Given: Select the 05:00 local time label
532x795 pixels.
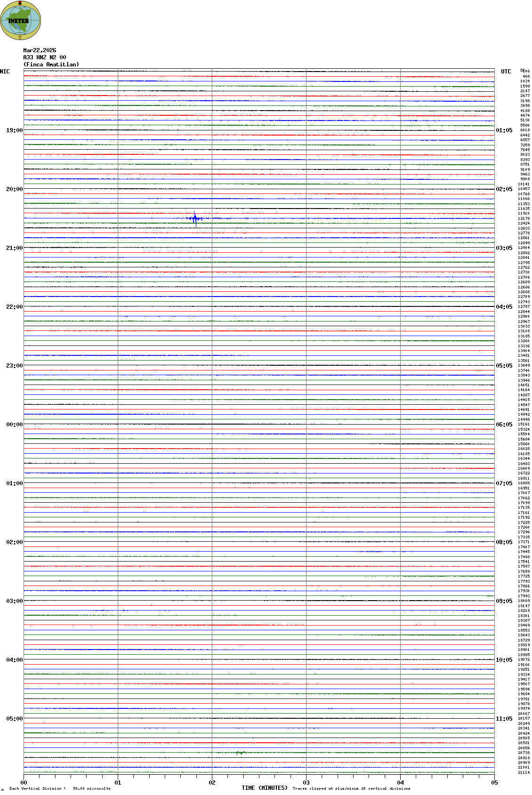Looking at the screenshot, I should [x=14, y=719].
